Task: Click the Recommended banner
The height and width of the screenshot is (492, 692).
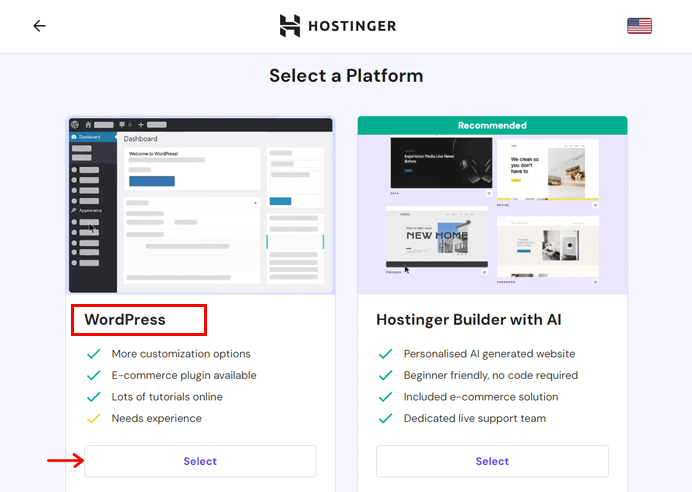Action: pyautogui.click(x=492, y=125)
